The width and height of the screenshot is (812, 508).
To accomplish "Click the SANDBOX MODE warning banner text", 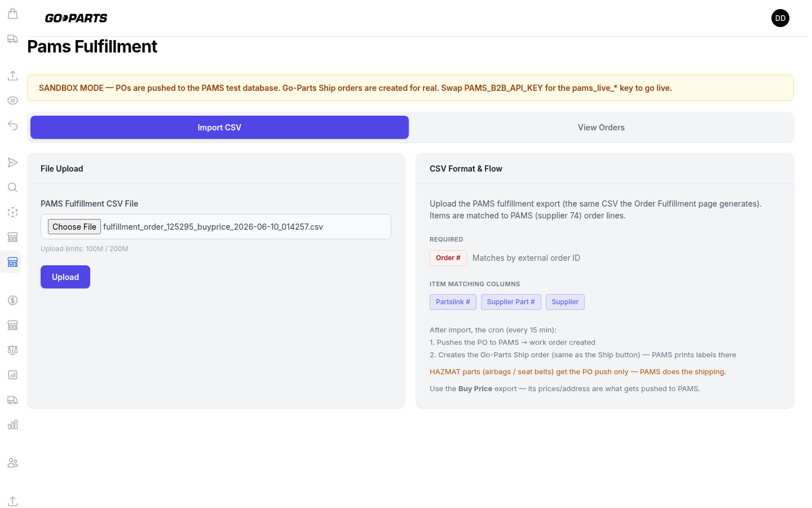I will point(355,88).
